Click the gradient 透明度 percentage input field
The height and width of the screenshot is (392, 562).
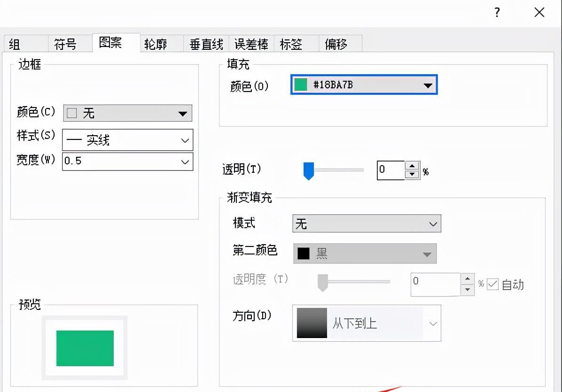(x=436, y=284)
